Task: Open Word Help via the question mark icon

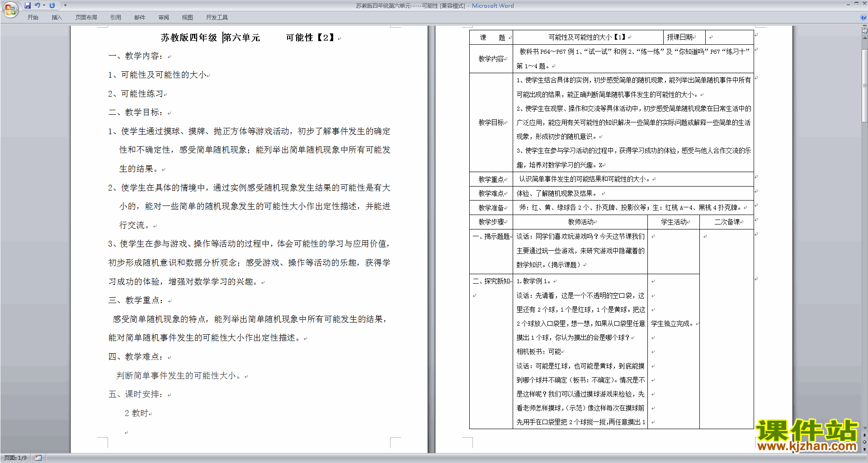Action: click(x=863, y=17)
